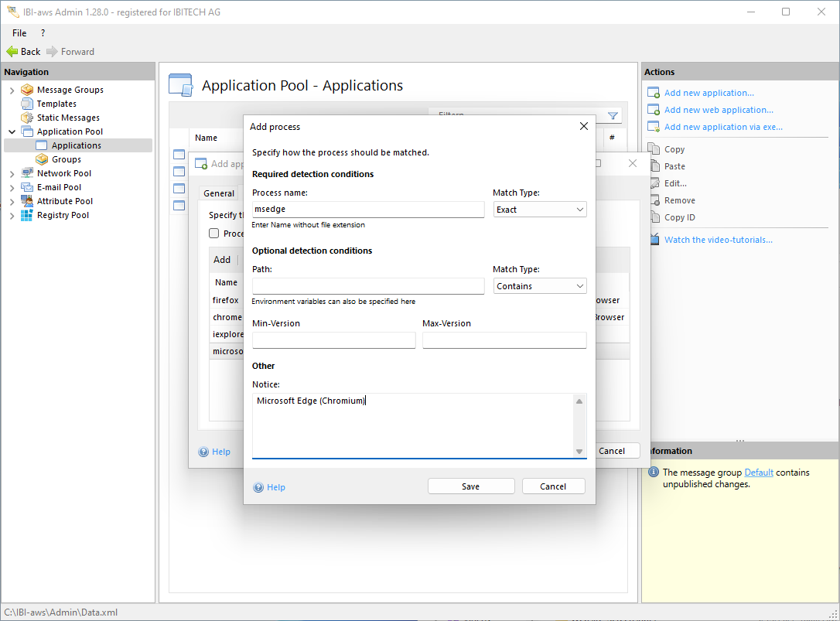This screenshot has width=840, height=621.
Task: Click the Add new application icon
Action: (x=653, y=93)
